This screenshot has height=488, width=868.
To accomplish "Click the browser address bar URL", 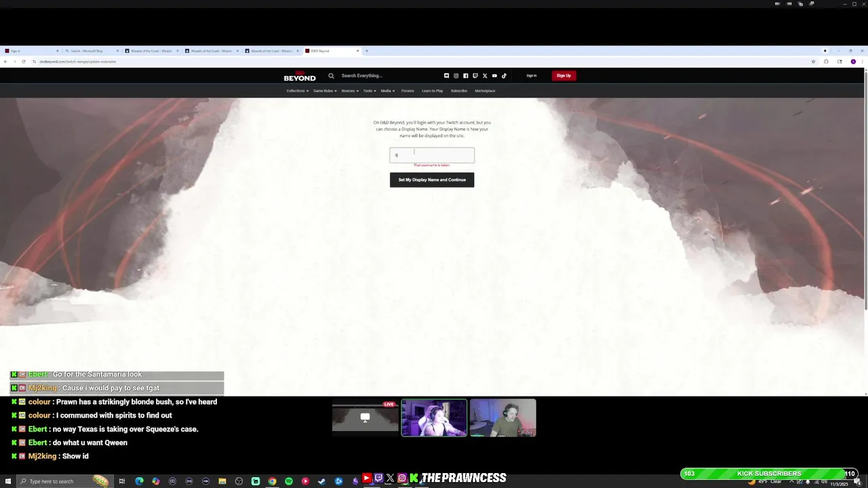I will (x=77, y=62).
